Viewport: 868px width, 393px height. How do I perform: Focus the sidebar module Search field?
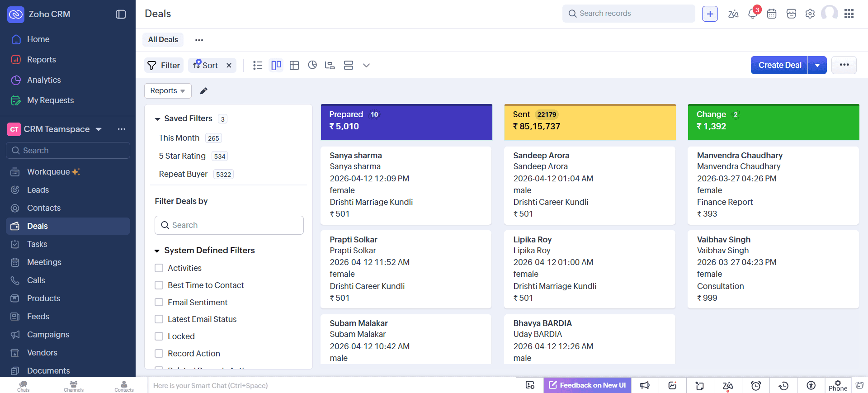tap(68, 151)
